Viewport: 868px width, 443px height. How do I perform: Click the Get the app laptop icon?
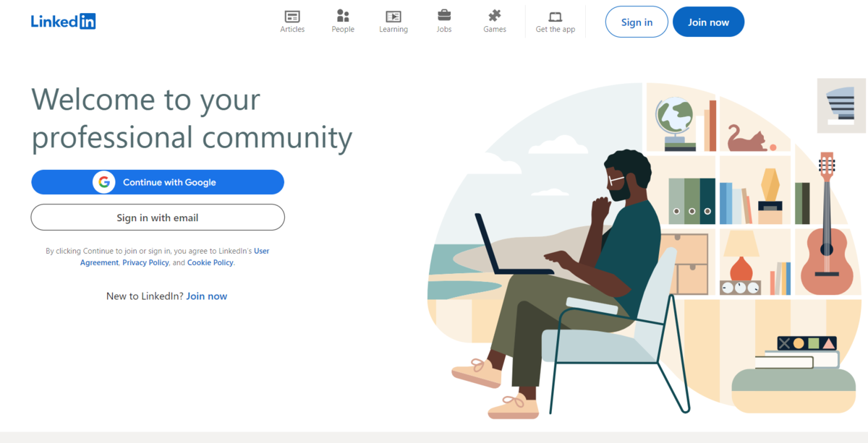click(556, 17)
